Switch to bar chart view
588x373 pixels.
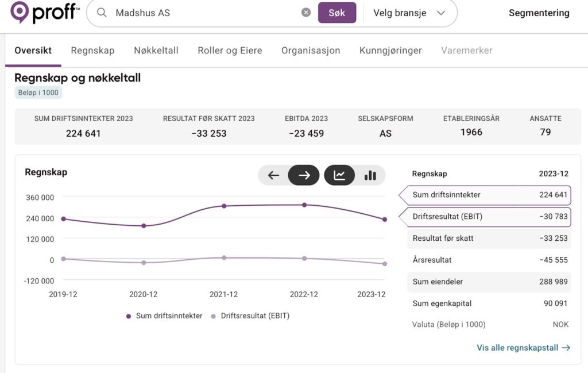point(370,175)
